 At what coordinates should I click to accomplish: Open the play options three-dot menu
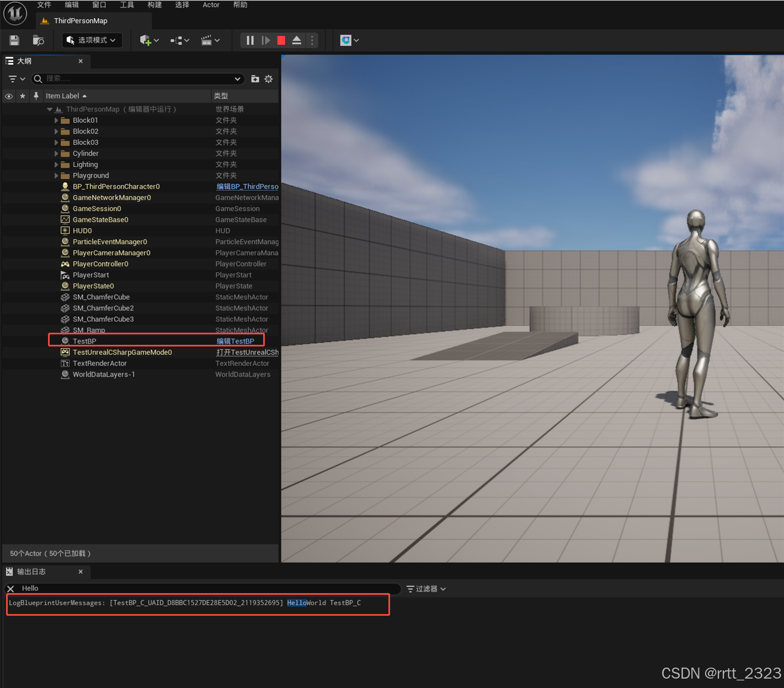(312, 40)
